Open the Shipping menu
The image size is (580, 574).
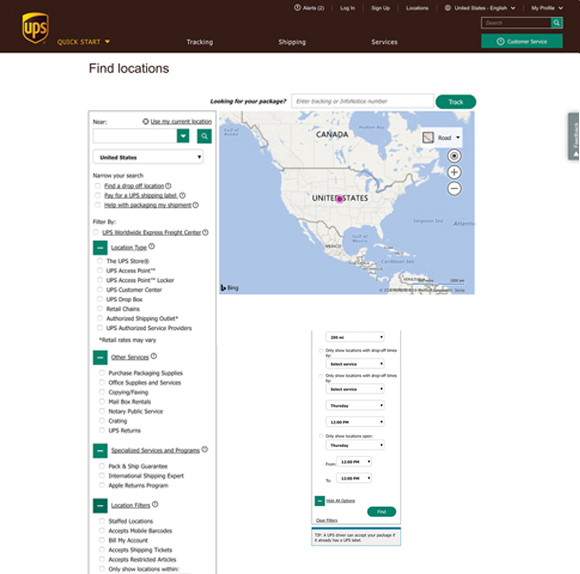click(292, 42)
